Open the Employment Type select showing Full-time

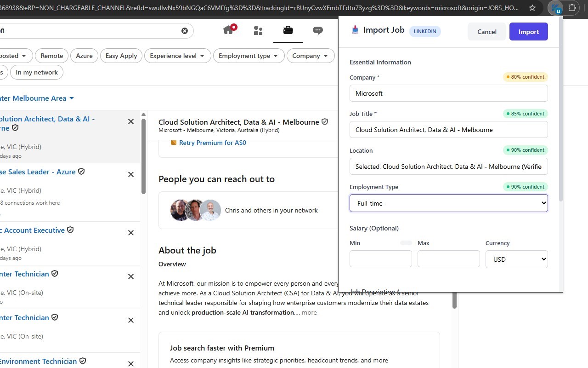[x=449, y=203]
